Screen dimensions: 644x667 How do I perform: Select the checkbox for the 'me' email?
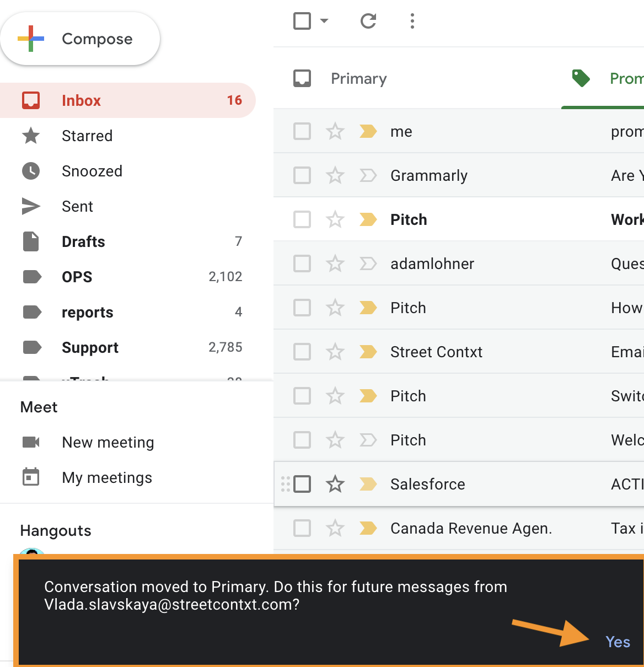(x=302, y=131)
